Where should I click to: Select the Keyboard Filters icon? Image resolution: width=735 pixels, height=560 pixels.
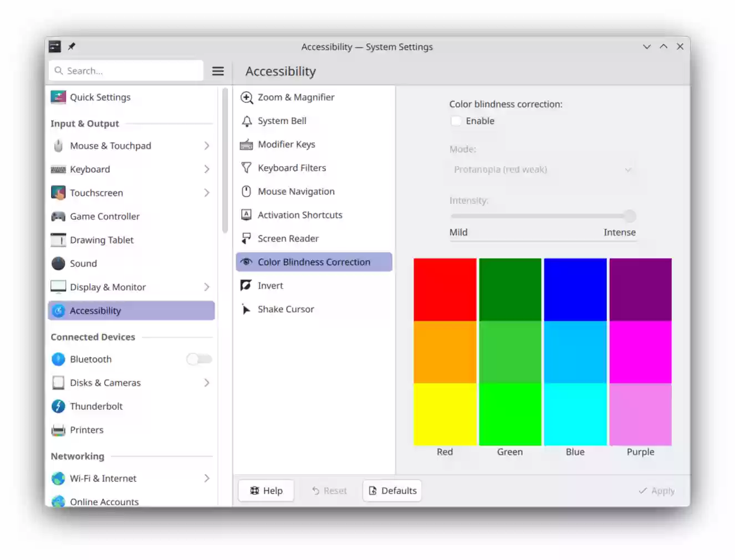[x=246, y=167]
